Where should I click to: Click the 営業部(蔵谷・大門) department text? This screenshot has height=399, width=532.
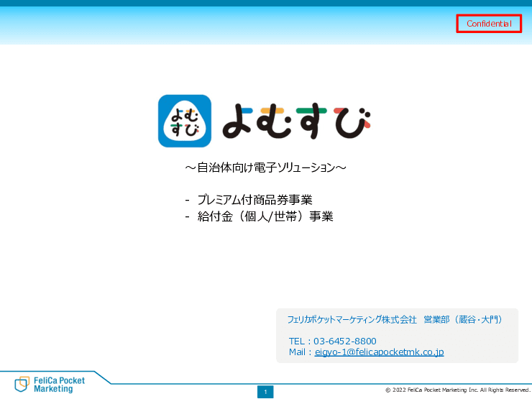click(x=462, y=319)
